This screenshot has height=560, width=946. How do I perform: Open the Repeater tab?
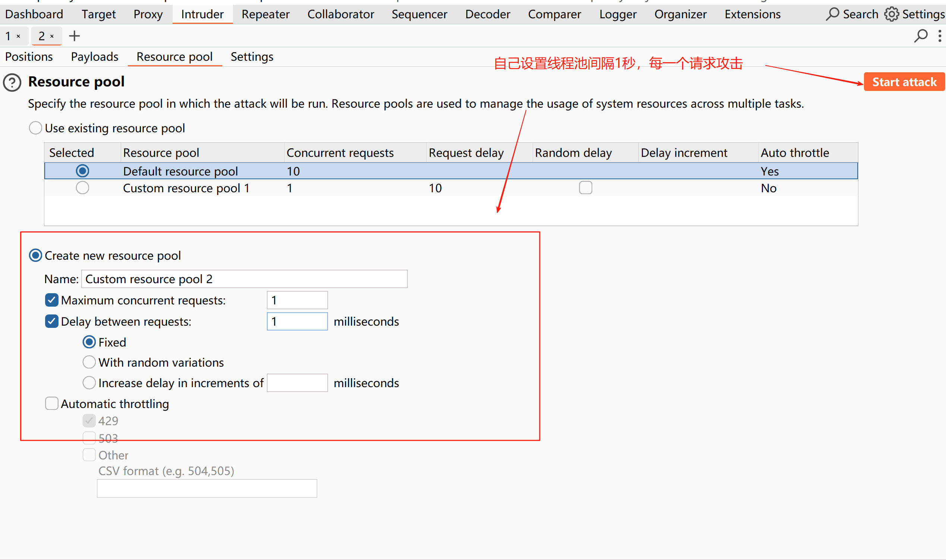tap(265, 14)
